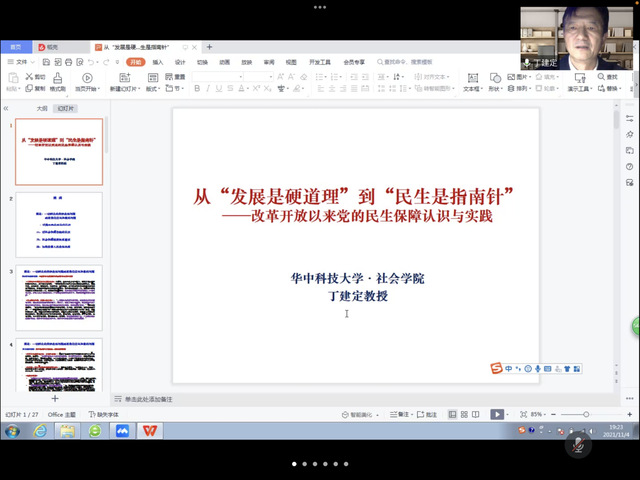This screenshot has width=640, height=480.
Task: Toggle bold text formatting
Action: tap(196, 88)
